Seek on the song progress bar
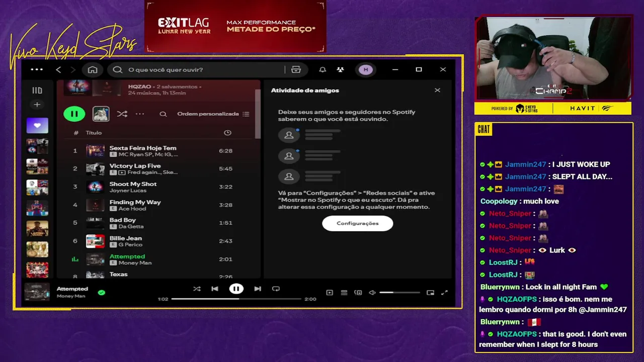The height and width of the screenshot is (362, 644). 236,299
